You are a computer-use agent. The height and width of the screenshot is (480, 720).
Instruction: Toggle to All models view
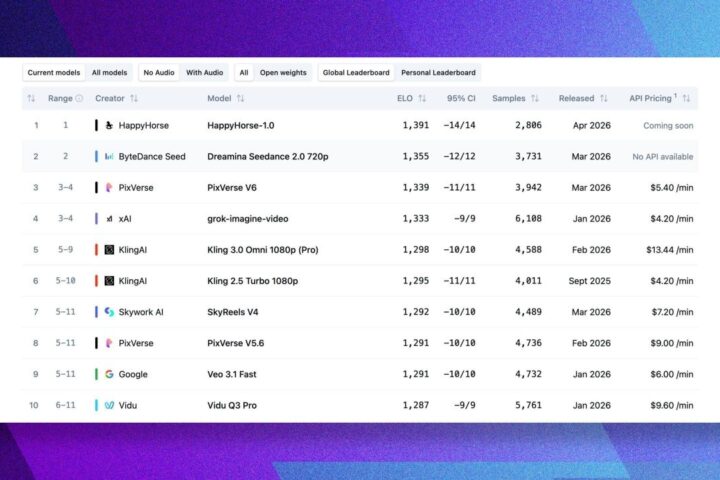(109, 73)
